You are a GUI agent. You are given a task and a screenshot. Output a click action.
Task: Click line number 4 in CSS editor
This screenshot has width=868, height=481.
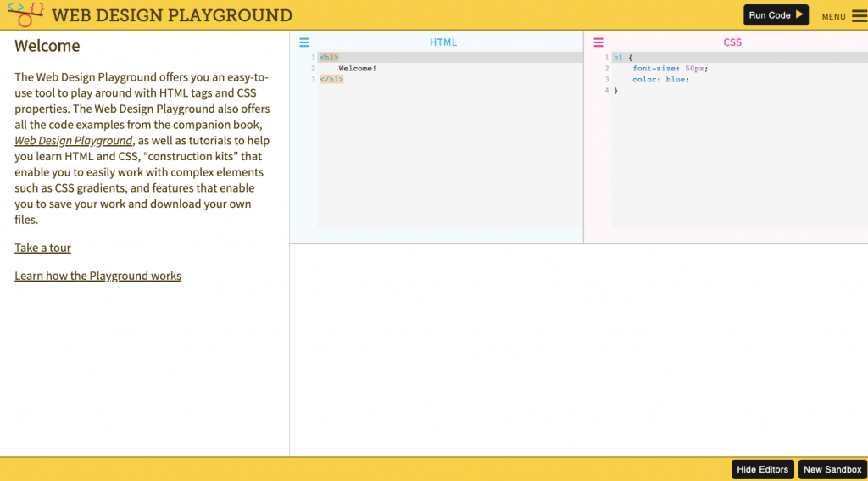[606, 91]
